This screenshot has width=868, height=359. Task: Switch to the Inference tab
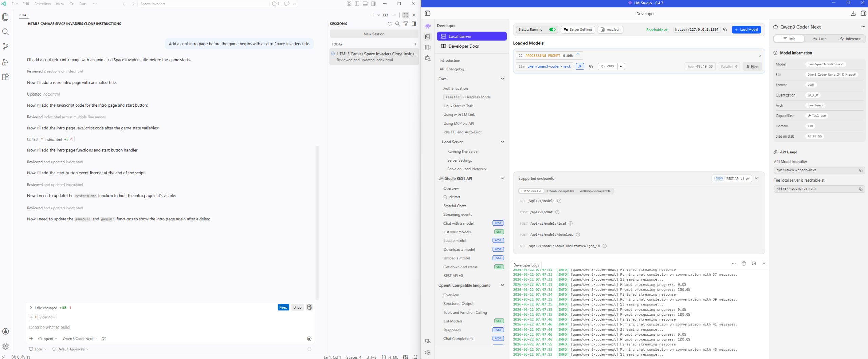pyautogui.click(x=850, y=39)
